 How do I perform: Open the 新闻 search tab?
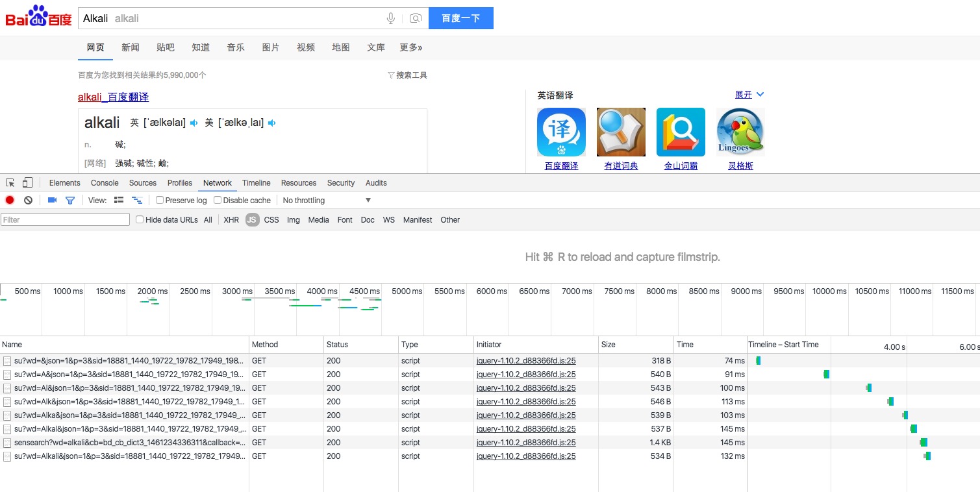(131, 47)
